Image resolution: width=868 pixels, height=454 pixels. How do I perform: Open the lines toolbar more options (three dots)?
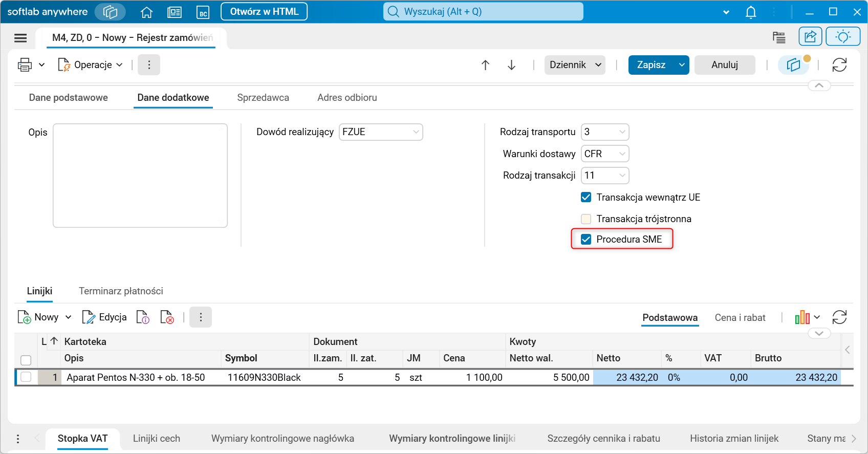(201, 317)
